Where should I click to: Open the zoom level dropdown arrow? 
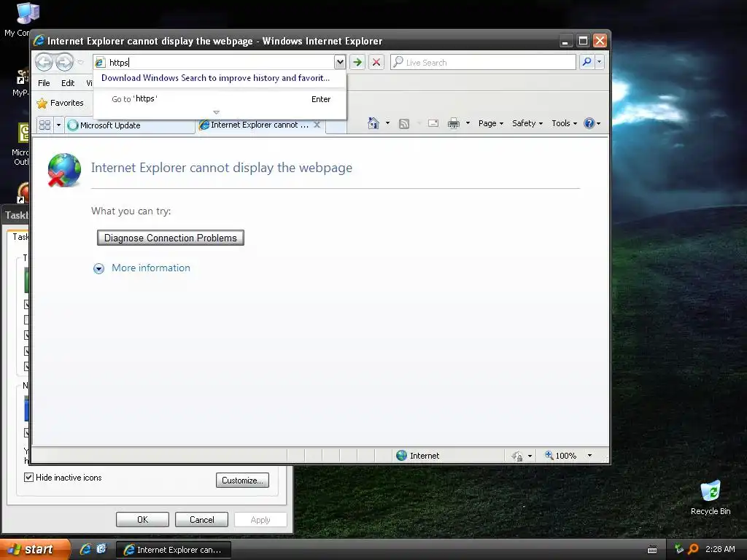pyautogui.click(x=589, y=456)
